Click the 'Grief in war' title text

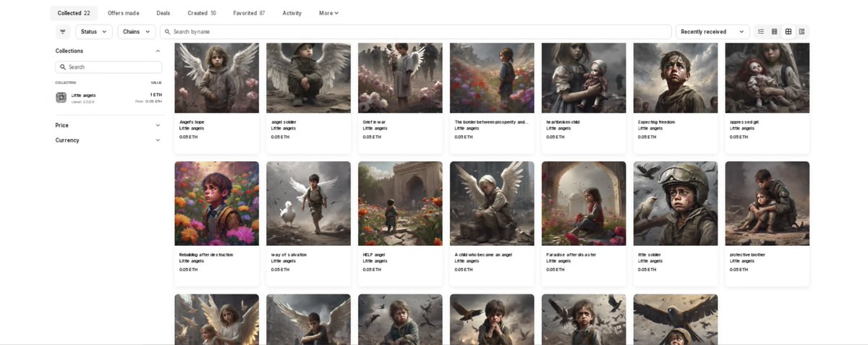pyautogui.click(x=375, y=122)
